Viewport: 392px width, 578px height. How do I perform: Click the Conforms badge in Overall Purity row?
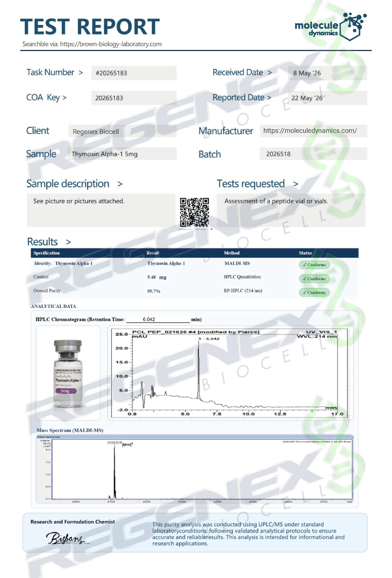[x=314, y=292]
